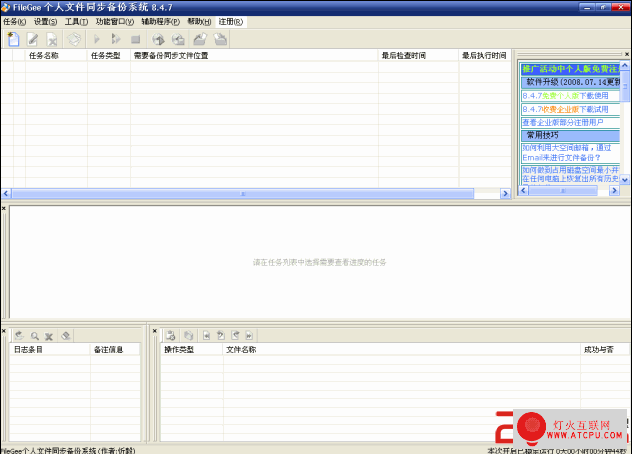This screenshot has width=632, height=454.
Task: Click the delete task icon with X
Action: point(52,39)
